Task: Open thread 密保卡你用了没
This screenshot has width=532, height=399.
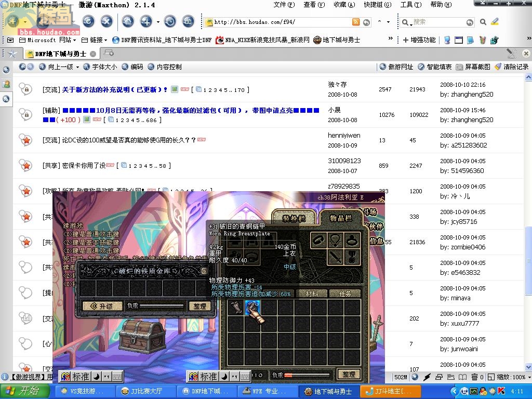Action: click(x=84, y=166)
